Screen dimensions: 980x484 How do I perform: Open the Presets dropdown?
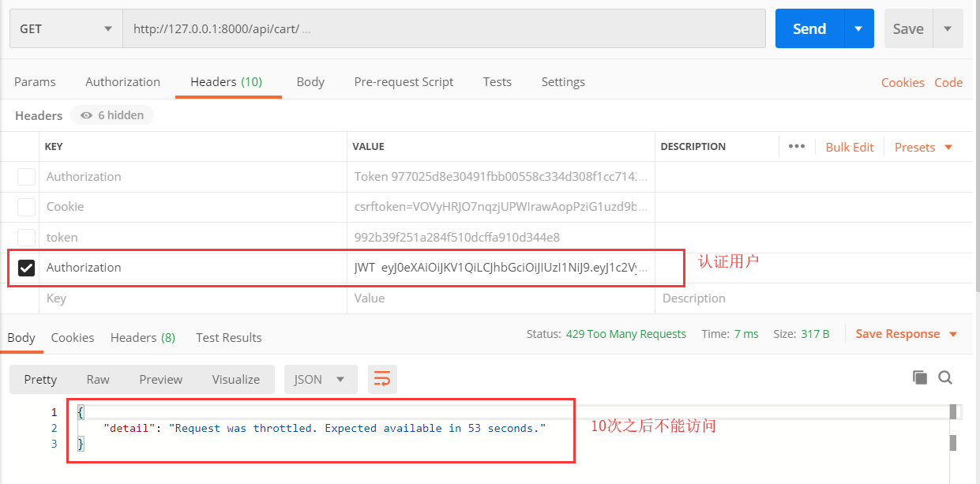(923, 148)
